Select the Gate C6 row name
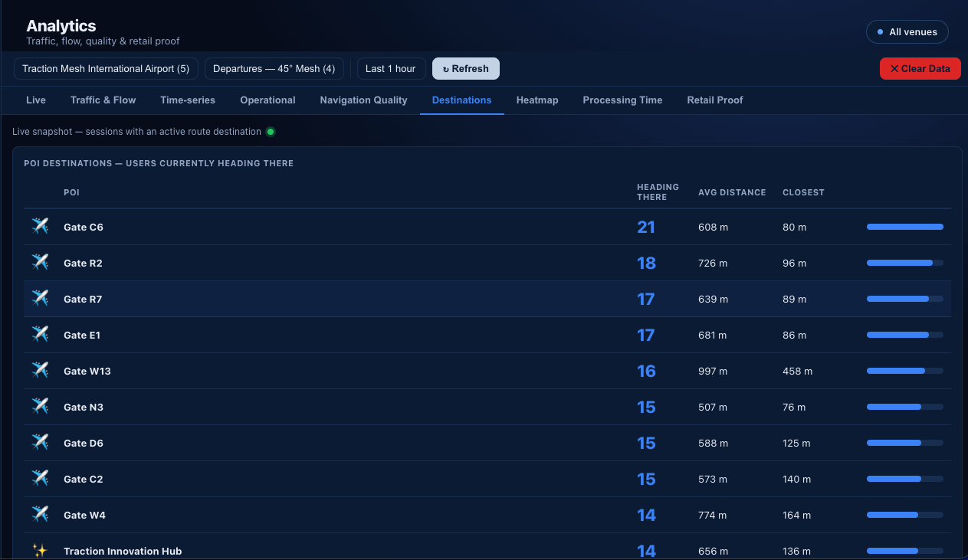 (x=84, y=228)
